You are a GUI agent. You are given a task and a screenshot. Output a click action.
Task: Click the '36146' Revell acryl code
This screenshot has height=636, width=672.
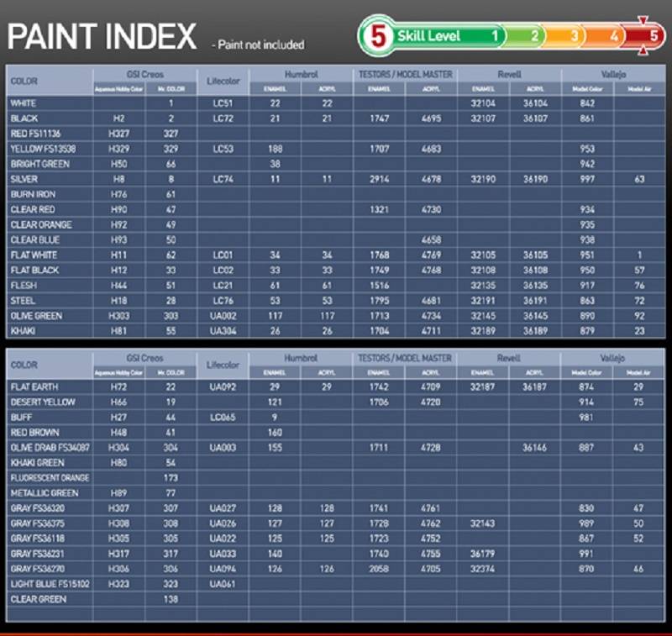click(534, 448)
